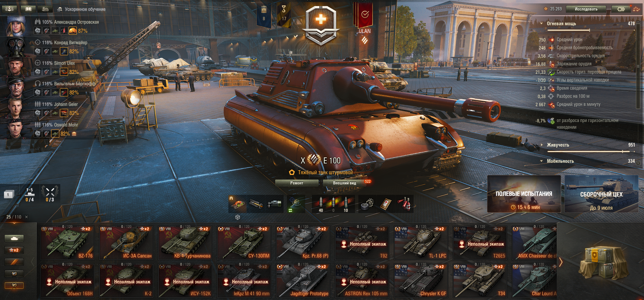Open the crew operations icon button

pyautogui.click(x=9, y=9)
